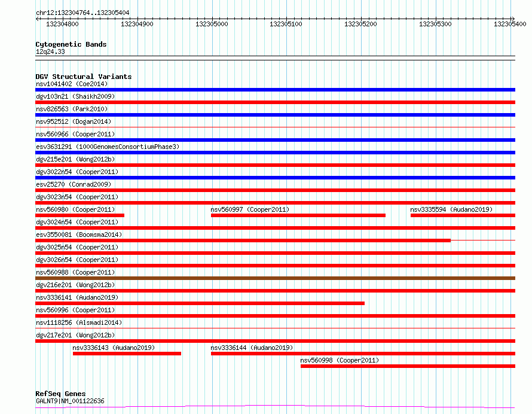The image size is (532, 414).
Task: Click the 132305400 ruler label
Action: click(x=510, y=24)
